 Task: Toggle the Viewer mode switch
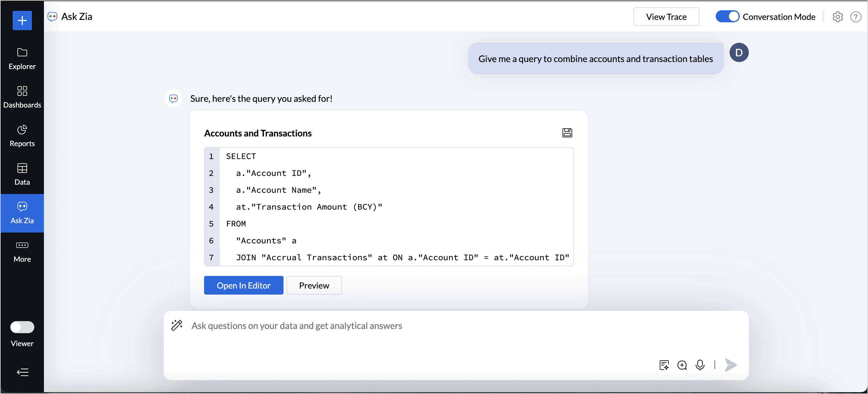(22, 327)
